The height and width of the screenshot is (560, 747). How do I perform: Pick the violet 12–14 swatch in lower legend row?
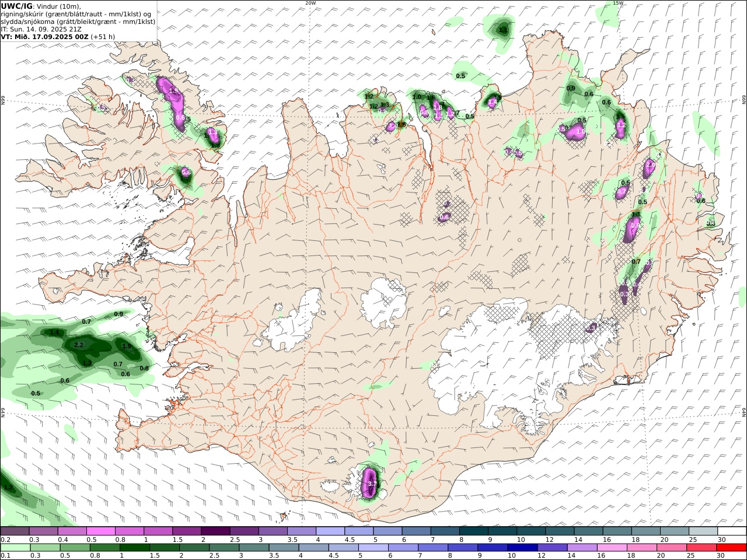click(x=552, y=548)
